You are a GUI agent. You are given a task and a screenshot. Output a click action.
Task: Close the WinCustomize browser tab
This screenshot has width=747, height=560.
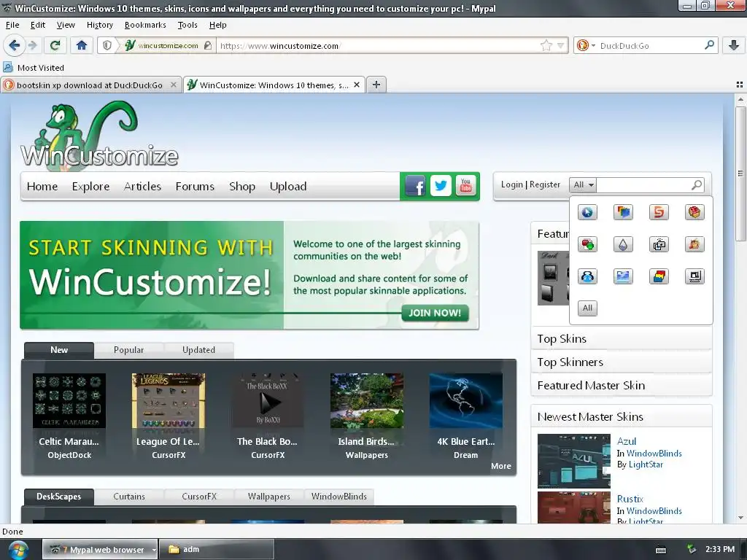click(356, 85)
